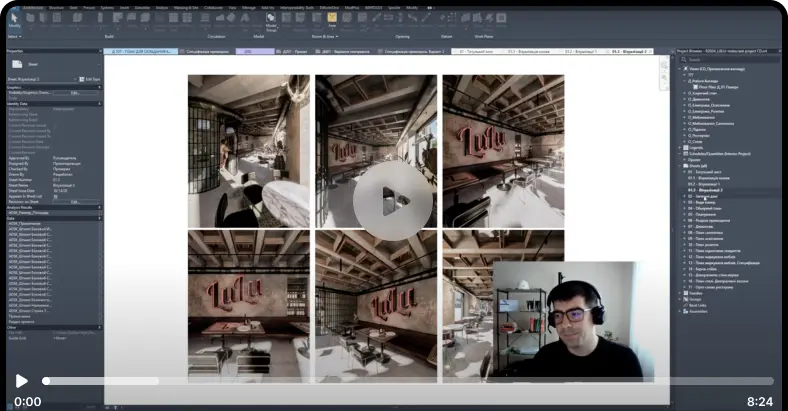Select the Floor tool
This screenshot has height=411, width=788.
click(145, 20)
